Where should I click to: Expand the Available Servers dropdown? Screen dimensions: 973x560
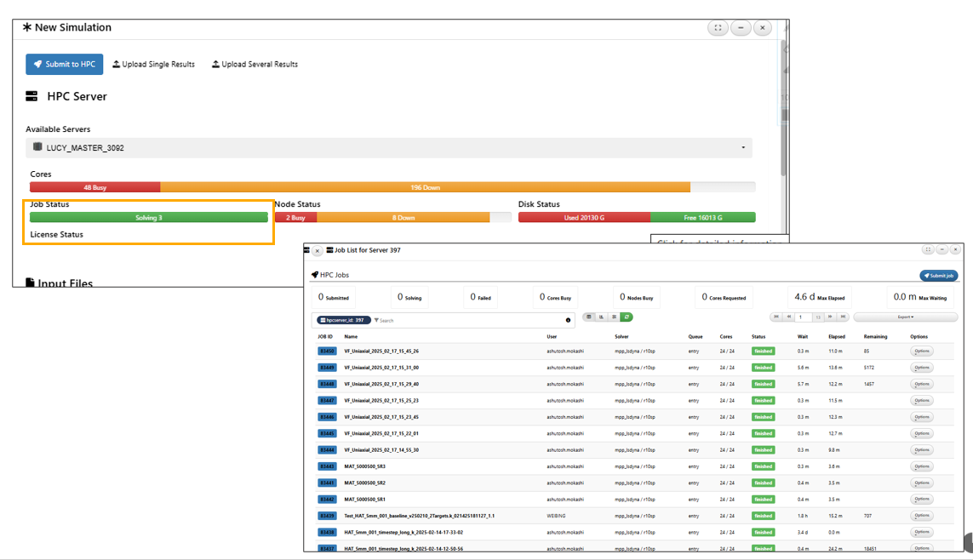click(x=389, y=147)
